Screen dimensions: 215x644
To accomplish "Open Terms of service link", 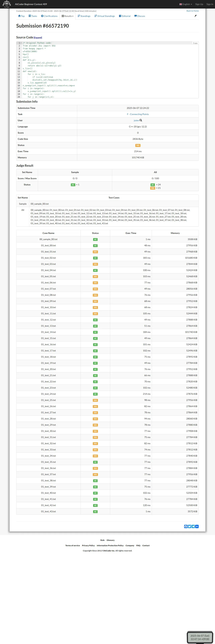I will tap(73, 546).
